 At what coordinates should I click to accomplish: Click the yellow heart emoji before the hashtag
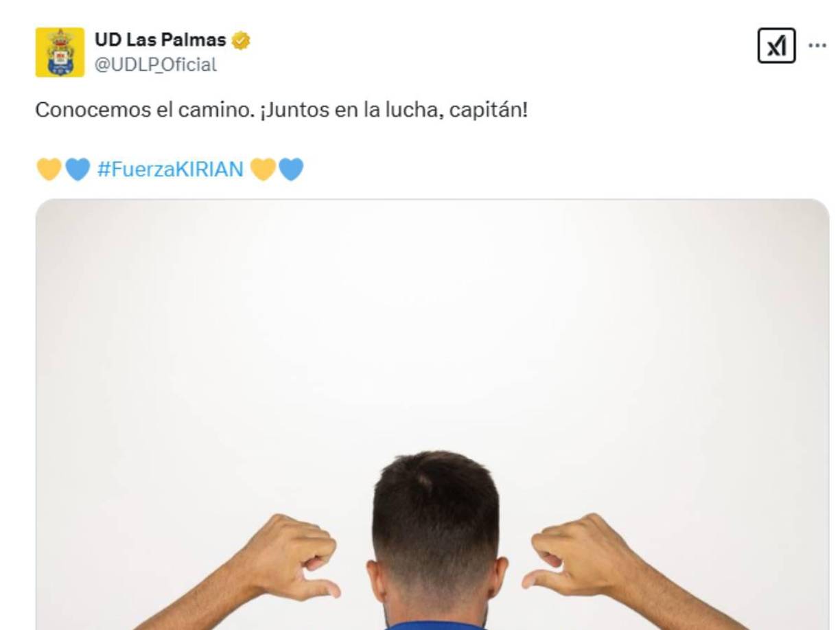pyautogui.click(x=49, y=169)
